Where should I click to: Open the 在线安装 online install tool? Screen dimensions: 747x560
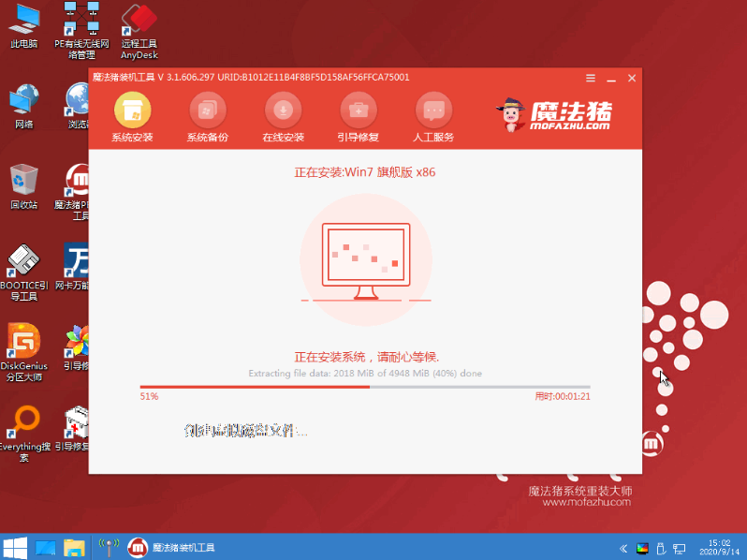[283, 117]
